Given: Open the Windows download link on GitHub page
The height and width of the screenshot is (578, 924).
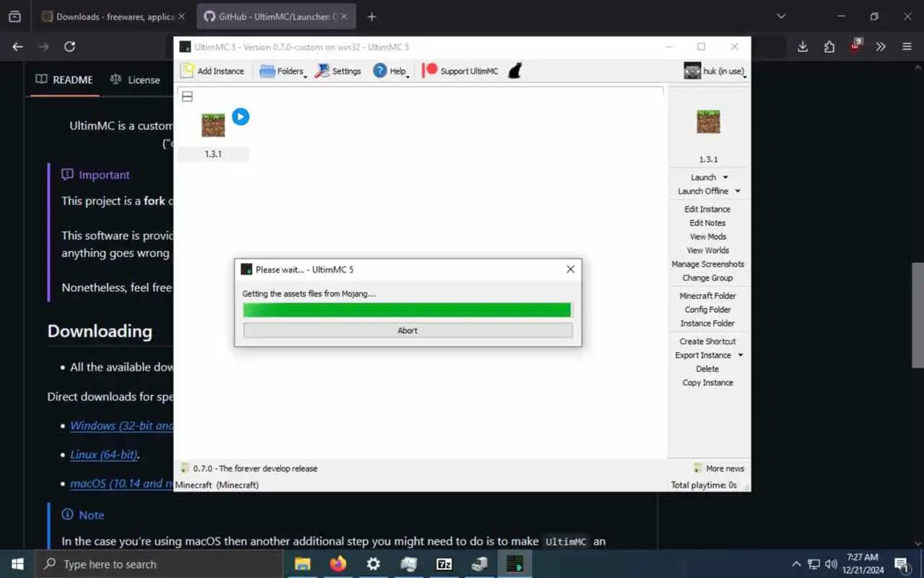Looking at the screenshot, I should pos(122,426).
